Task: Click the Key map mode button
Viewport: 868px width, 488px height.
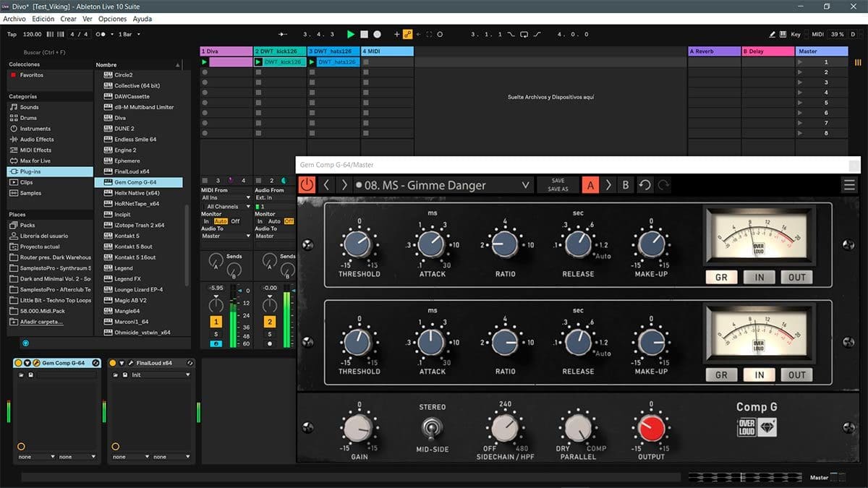Action: point(796,34)
